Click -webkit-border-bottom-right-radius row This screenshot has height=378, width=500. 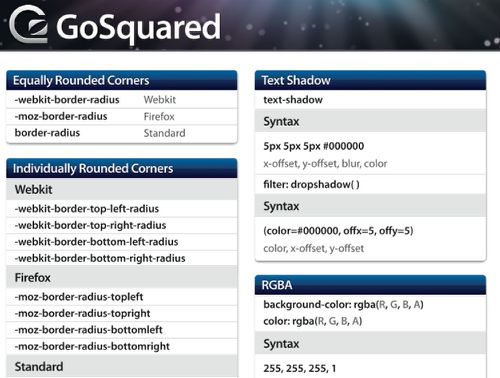tap(122, 258)
